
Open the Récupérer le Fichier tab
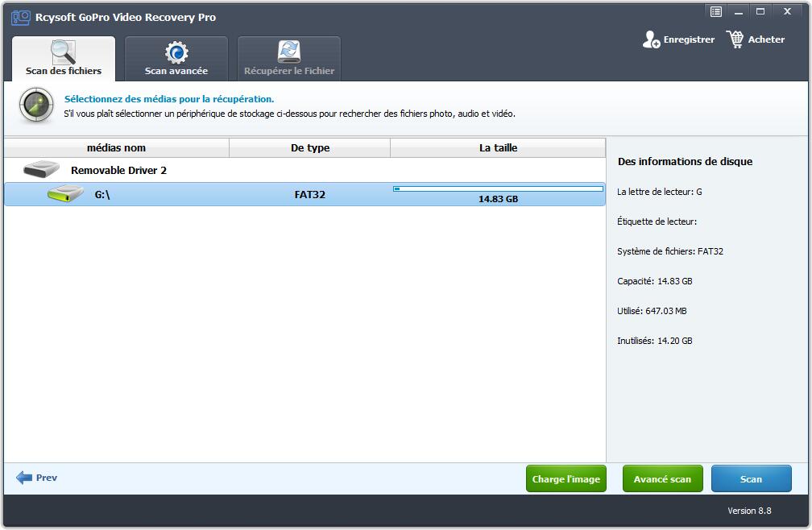pyautogui.click(x=288, y=59)
